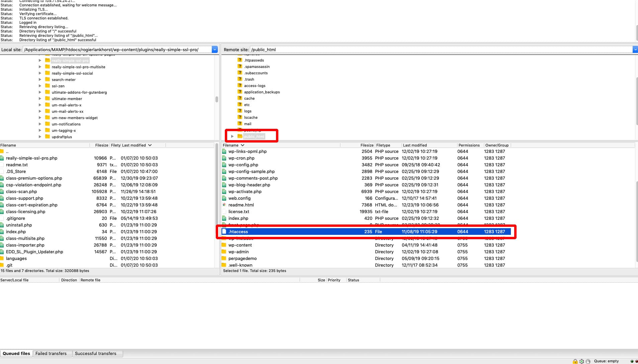Click the perpagedemo folder icon on remote site
This screenshot has height=364, width=638.
pos(224,258)
